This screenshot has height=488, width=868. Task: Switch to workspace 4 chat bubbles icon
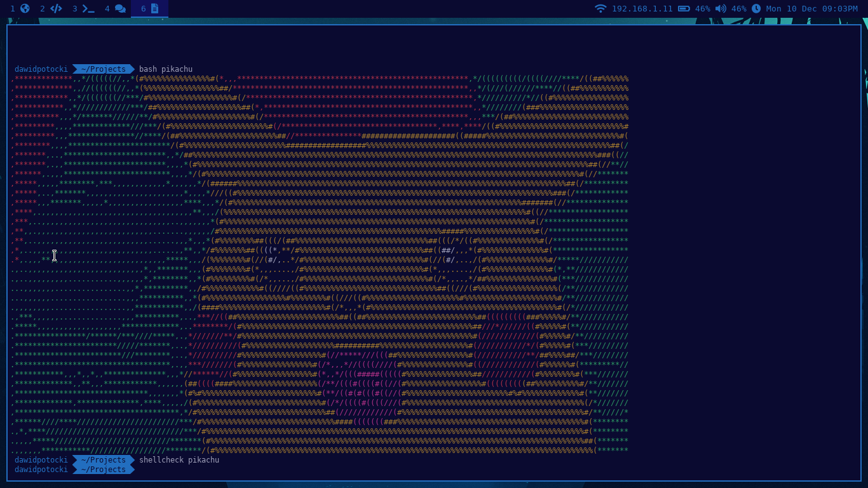click(x=120, y=9)
